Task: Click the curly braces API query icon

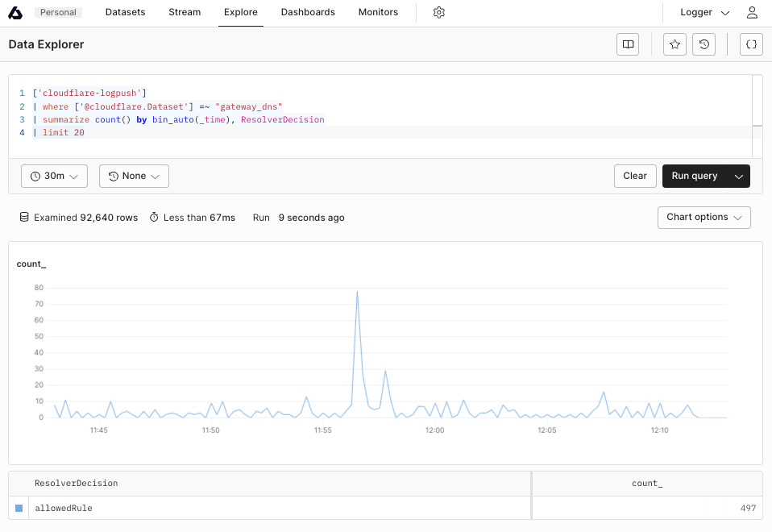Action: click(x=750, y=44)
